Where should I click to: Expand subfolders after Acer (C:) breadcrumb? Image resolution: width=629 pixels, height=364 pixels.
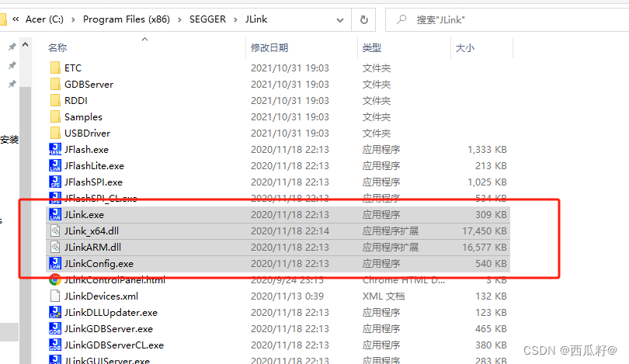coord(74,19)
